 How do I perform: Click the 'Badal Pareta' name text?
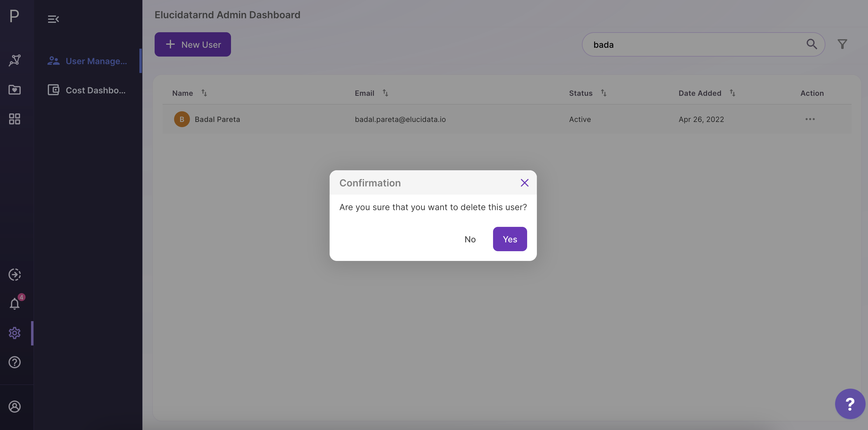pos(217,119)
